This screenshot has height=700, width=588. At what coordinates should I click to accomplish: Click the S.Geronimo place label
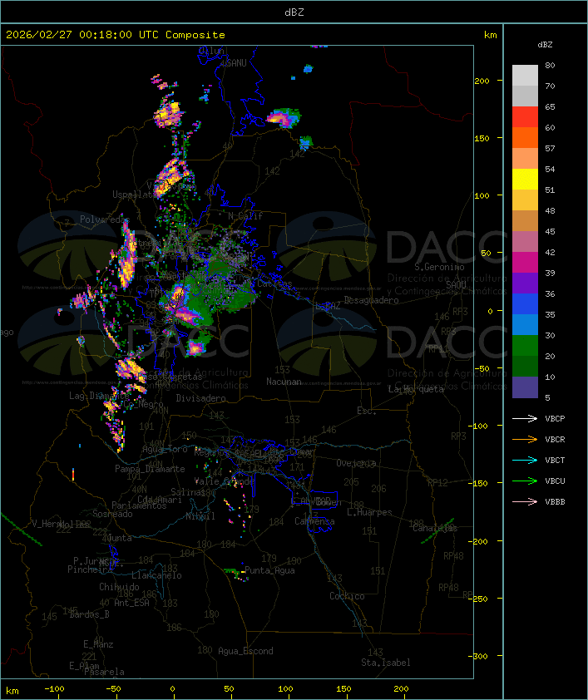439,267
